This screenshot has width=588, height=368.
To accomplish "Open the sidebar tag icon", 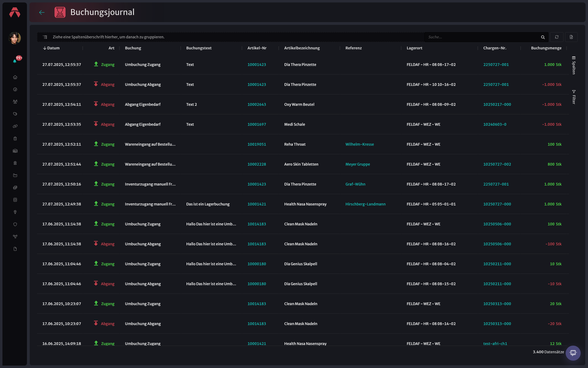I will pyautogui.click(x=15, y=114).
